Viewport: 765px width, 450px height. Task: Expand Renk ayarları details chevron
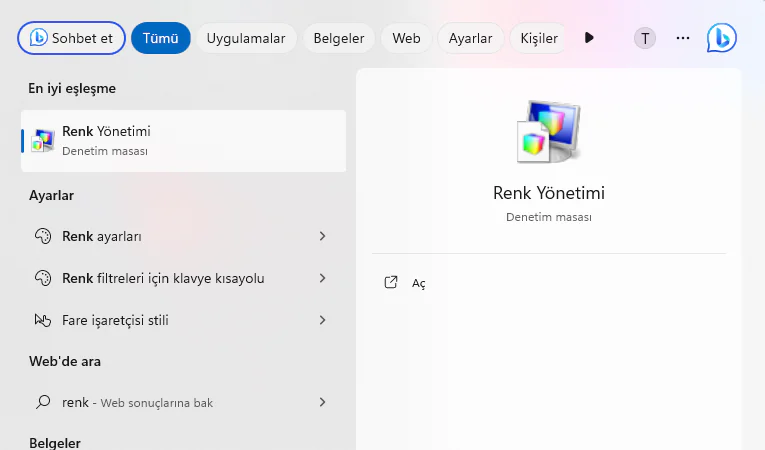[322, 236]
